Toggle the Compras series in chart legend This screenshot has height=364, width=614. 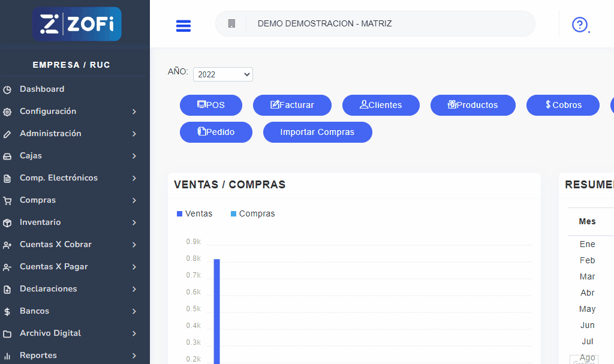point(253,213)
